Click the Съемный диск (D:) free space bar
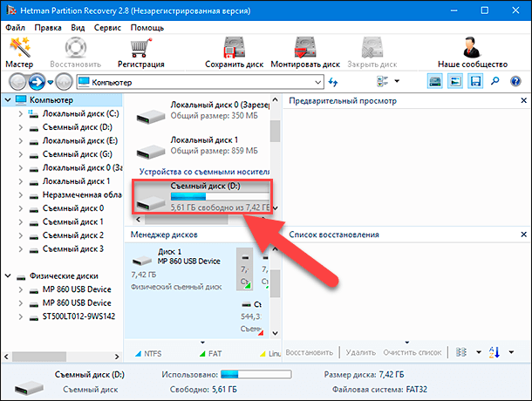 tap(220, 196)
